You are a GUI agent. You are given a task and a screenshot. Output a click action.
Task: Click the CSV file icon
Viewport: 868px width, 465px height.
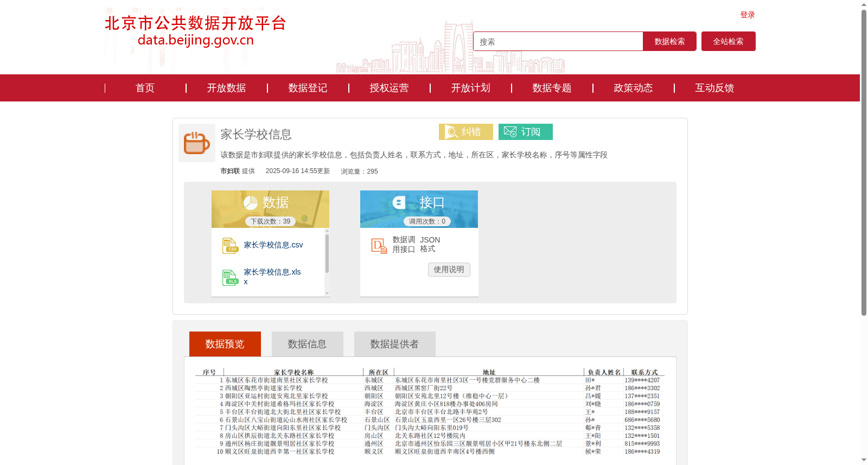click(x=230, y=246)
